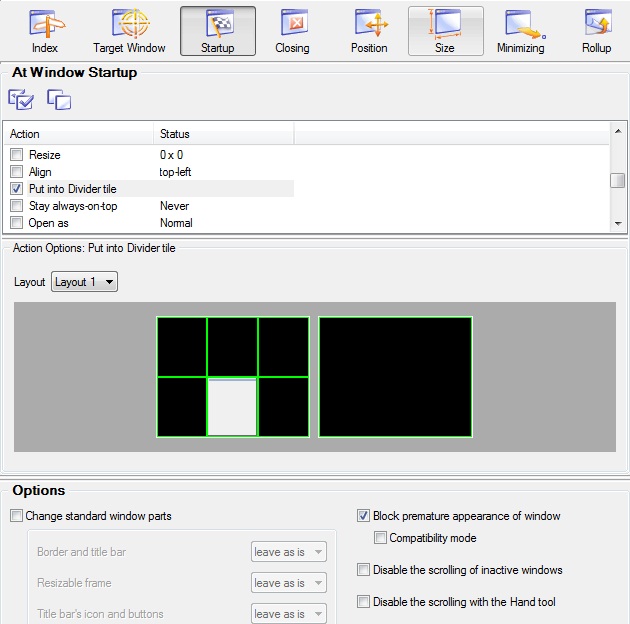Click the Action column header

pyautogui.click(x=79, y=134)
